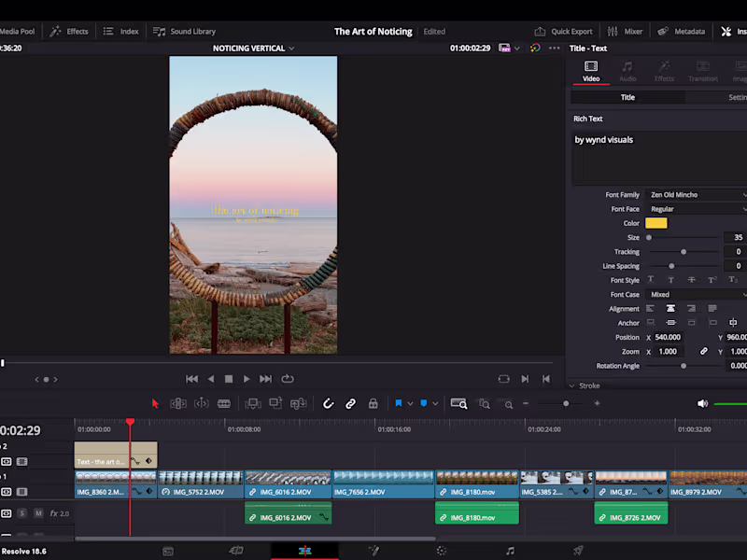The width and height of the screenshot is (747, 560).
Task: Click the Play Reverse button
Action: tap(211, 379)
